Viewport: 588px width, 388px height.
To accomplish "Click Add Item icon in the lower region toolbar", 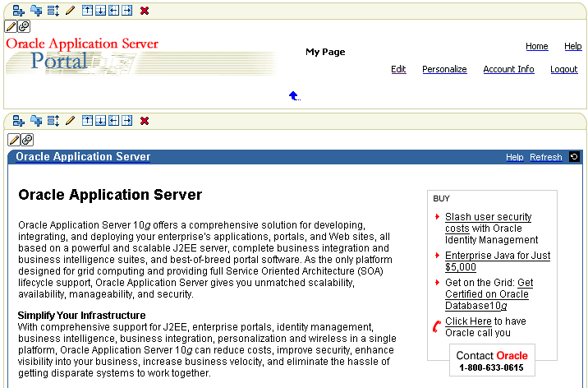I will point(18,121).
